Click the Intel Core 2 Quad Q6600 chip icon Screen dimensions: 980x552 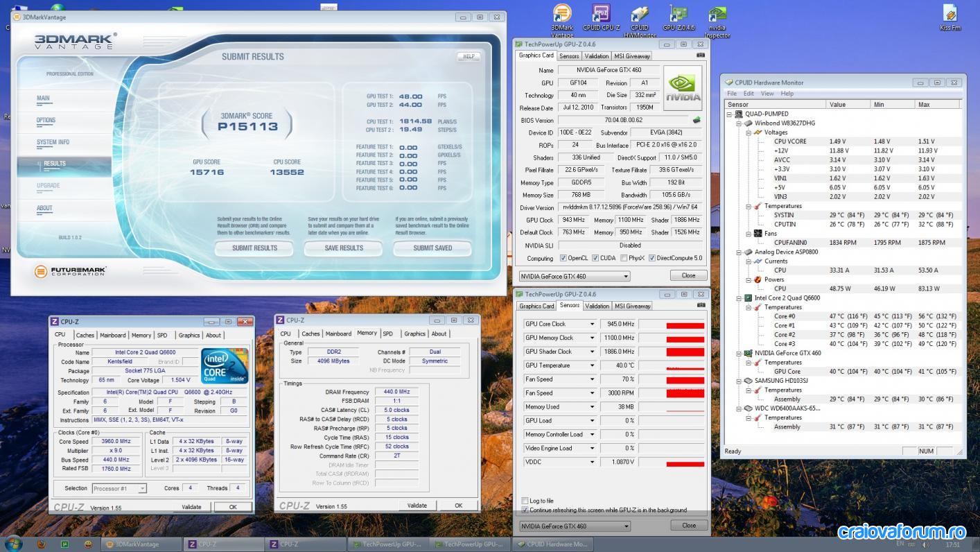pyautogui.click(x=749, y=298)
